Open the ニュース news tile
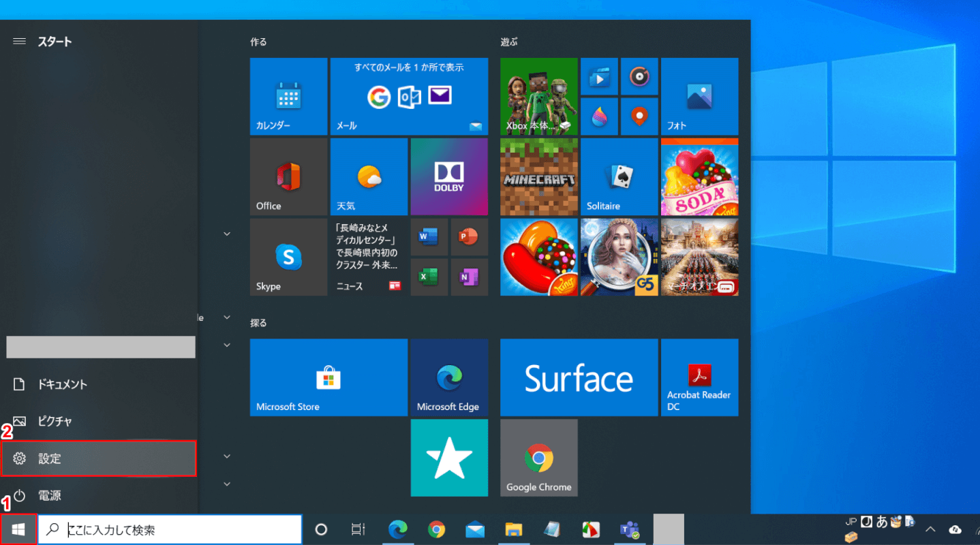Image resolution: width=980 pixels, height=545 pixels. (369, 257)
